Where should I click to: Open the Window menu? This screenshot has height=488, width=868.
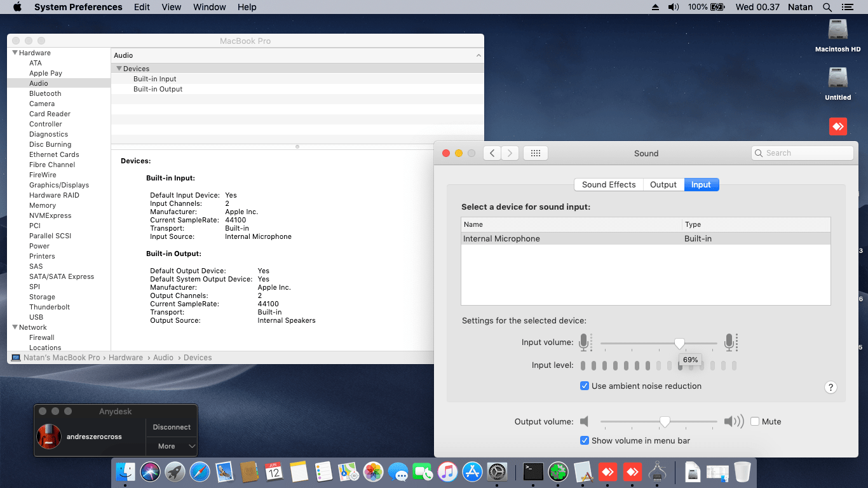coord(209,7)
